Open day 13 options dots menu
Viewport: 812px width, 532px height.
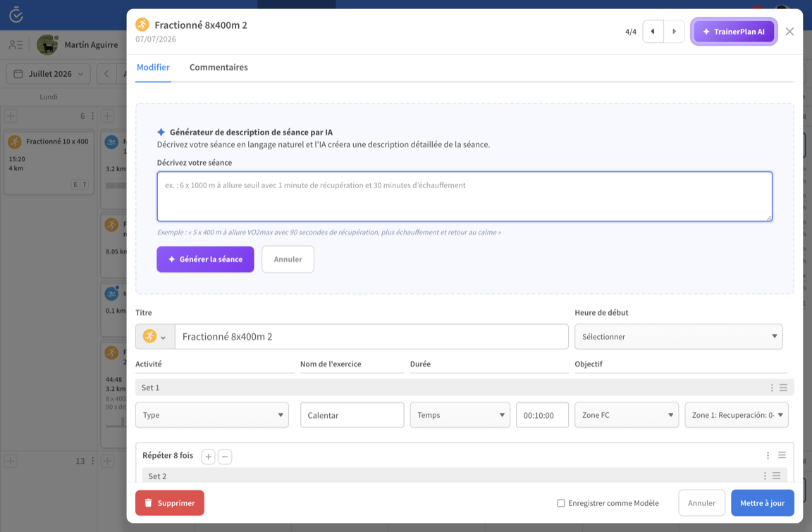[93, 461]
